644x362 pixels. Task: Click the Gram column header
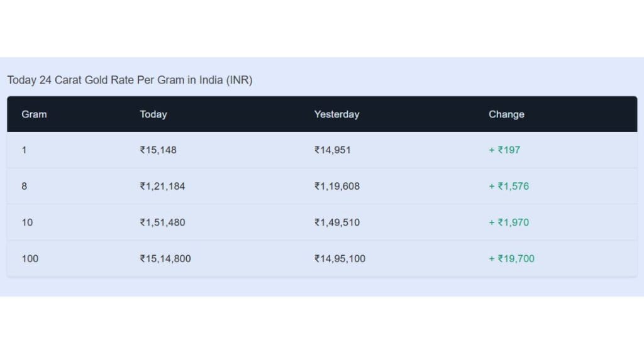34,114
